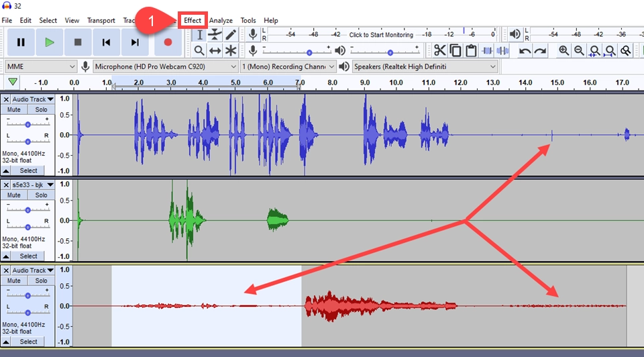Viewport: 644px width, 357px height.
Task: Open the Microphone input device dropdown
Action: (165, 66)
